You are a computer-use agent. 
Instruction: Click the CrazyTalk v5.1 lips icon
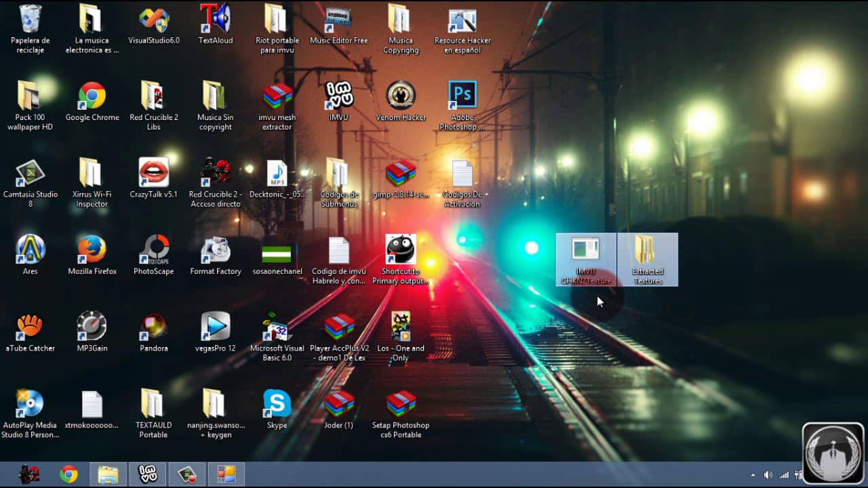[153, 173]
